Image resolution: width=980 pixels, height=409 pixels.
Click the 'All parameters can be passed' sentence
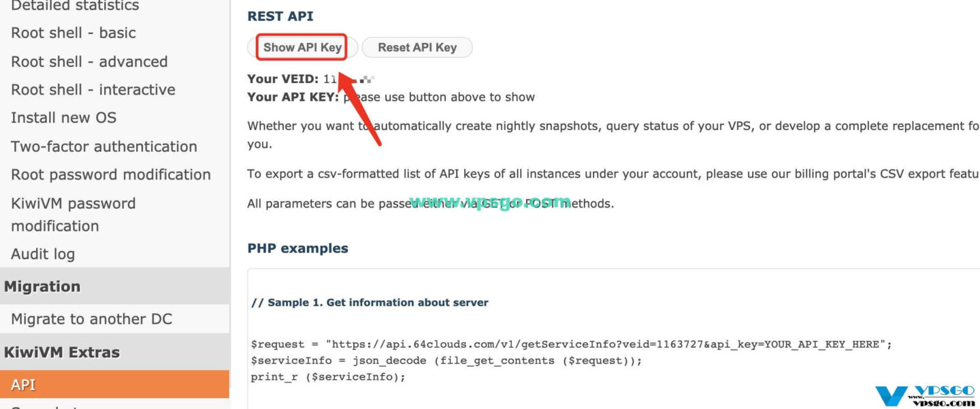point(431,203)
